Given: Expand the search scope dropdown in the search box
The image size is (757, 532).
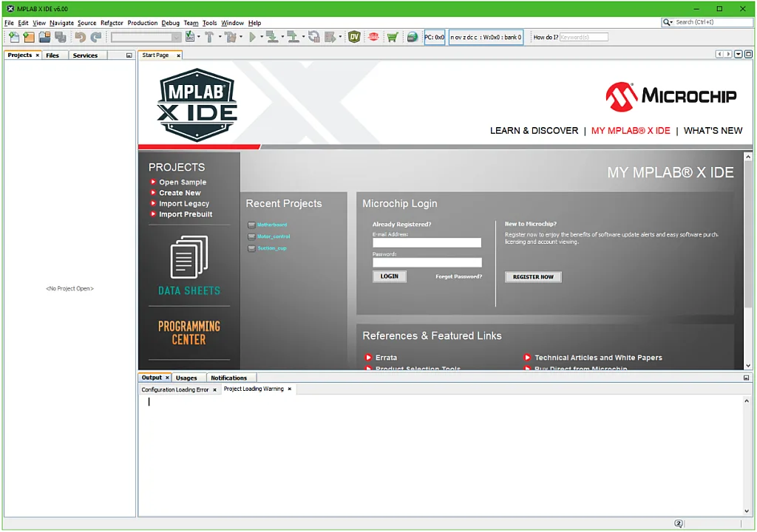Looking at the screenshot, I should click(x=671, y=22).
